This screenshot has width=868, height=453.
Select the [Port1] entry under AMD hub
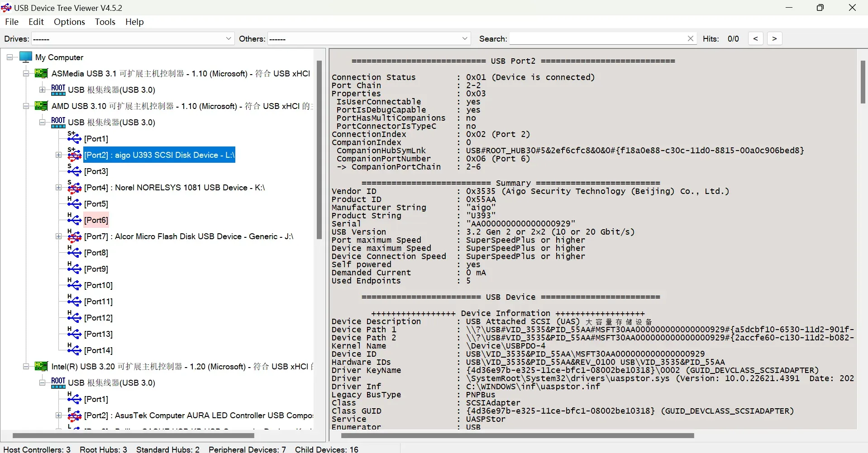(x=96, y=139)
